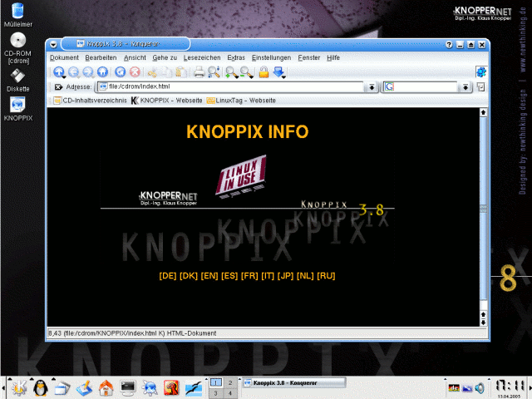Click the blue download arrow toolbar icon
This screenshot has height=399, width=532.
click(279, 72)
